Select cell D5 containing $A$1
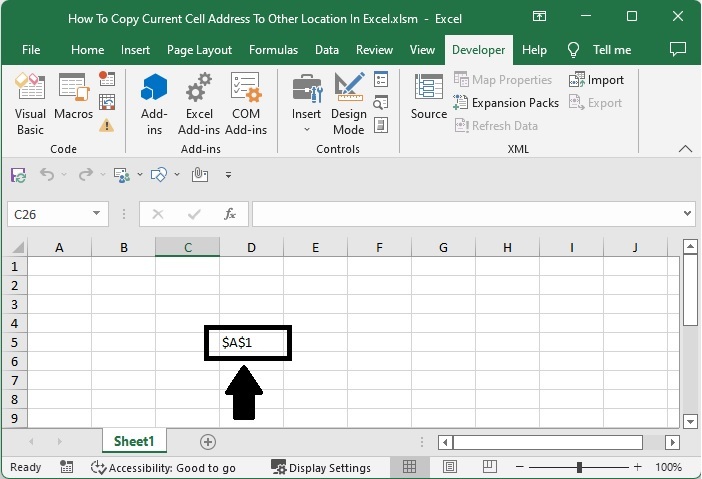Screen dimensions: 702x479 point(251,343)
